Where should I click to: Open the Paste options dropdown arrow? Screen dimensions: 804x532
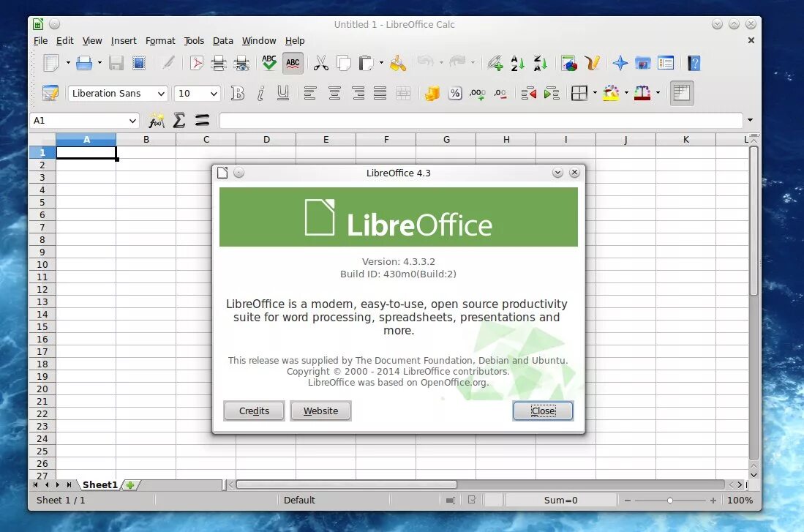click(381, 63)
